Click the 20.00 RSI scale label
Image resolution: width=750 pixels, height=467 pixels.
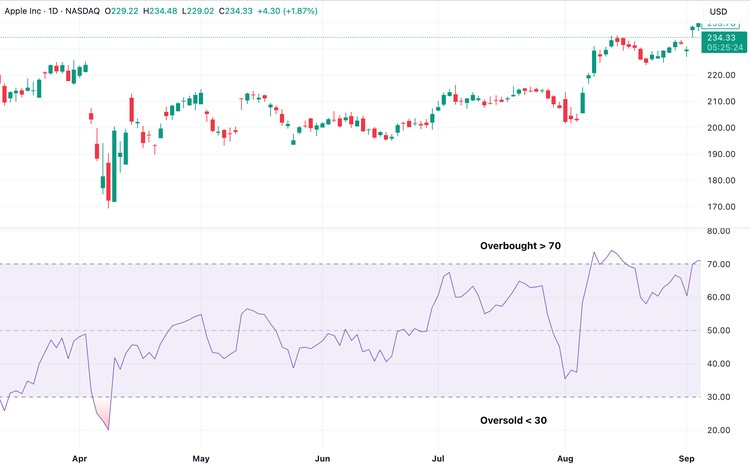[x=719, y=430]
